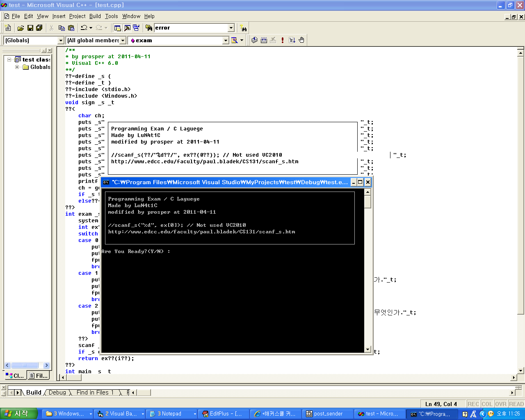Expand the Globals folder in class tree
This screenshot has width=525, height=420.
coord(17,67)
